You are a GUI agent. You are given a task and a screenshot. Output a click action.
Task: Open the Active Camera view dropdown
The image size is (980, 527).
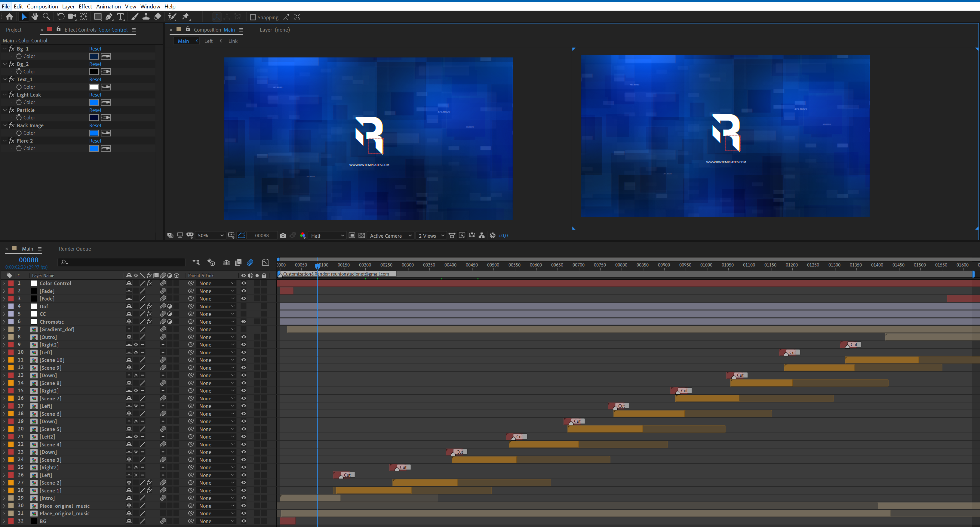[391, 236]
